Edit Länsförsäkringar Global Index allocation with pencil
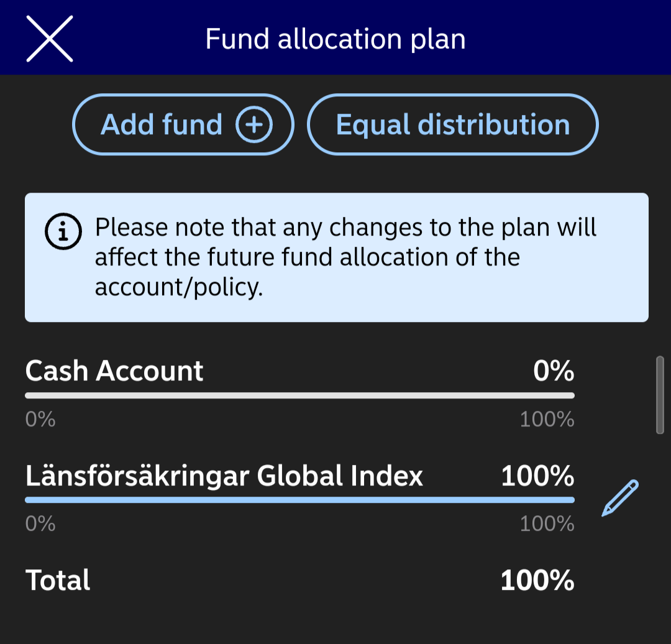Viewport: 671px width, 644px height. 619,498
